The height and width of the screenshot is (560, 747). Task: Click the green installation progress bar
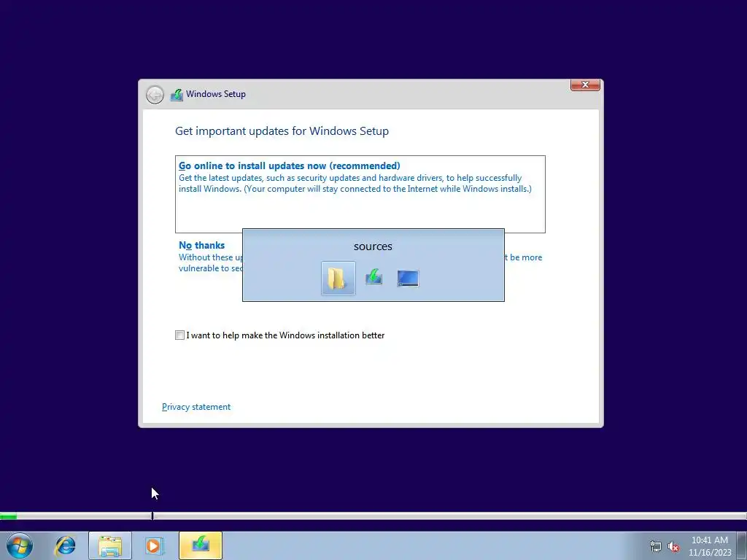click(9, 516)
